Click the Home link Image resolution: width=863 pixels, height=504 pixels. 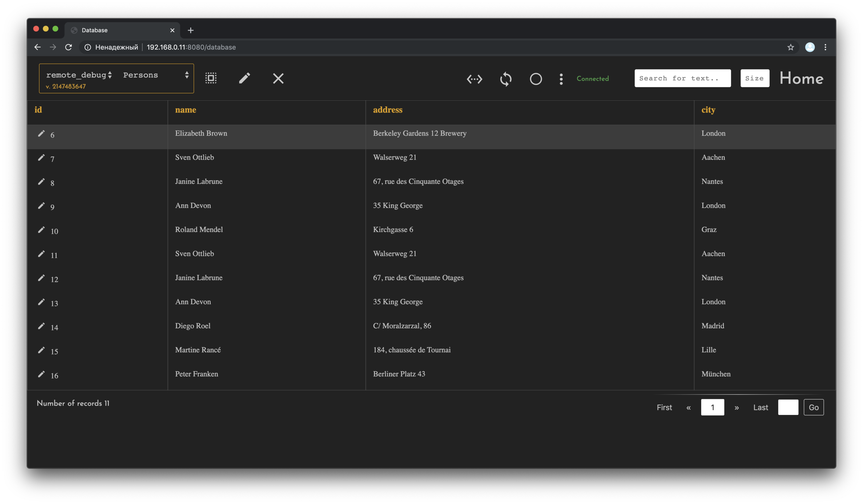click(801, 78)
